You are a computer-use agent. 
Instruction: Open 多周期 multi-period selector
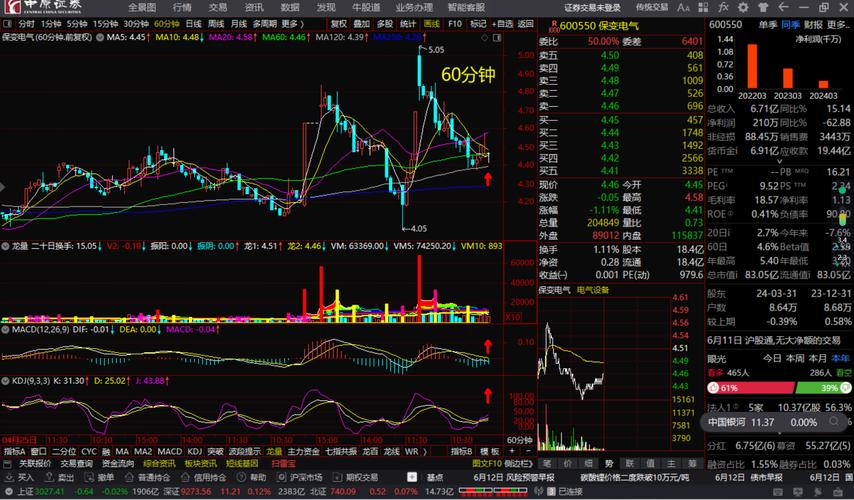point(265,24)
